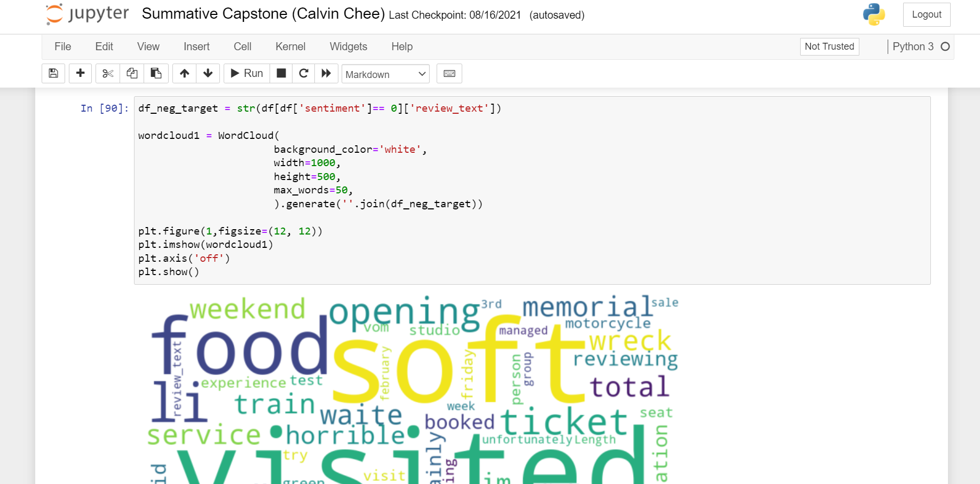980x484 pixels.
Task: Move selected cell up arrow
Action: (184, 74)
